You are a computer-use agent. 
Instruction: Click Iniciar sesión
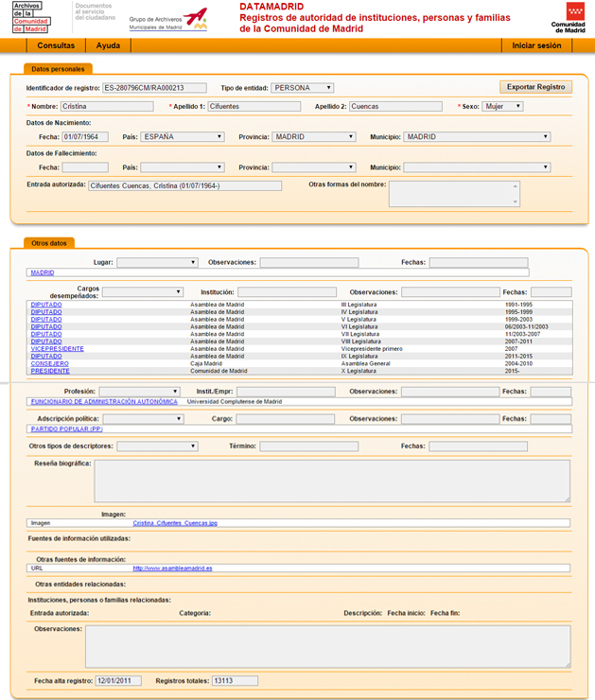click(536, 45)
